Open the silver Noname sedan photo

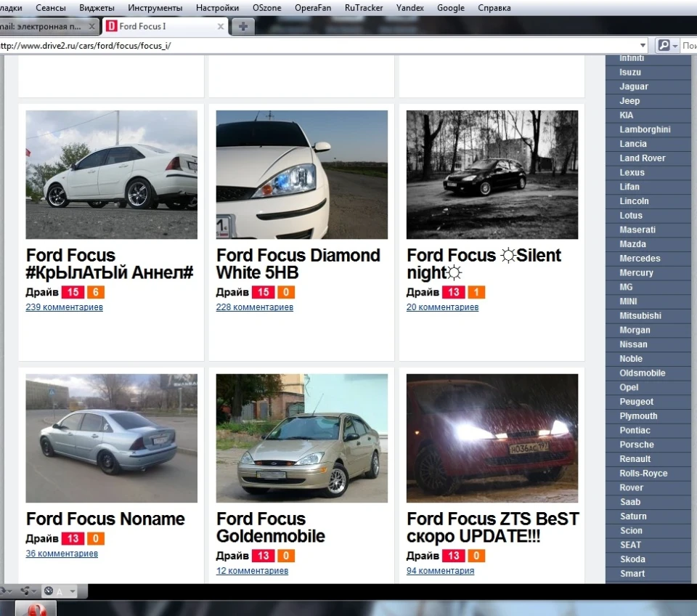click(x=112, y=438)
